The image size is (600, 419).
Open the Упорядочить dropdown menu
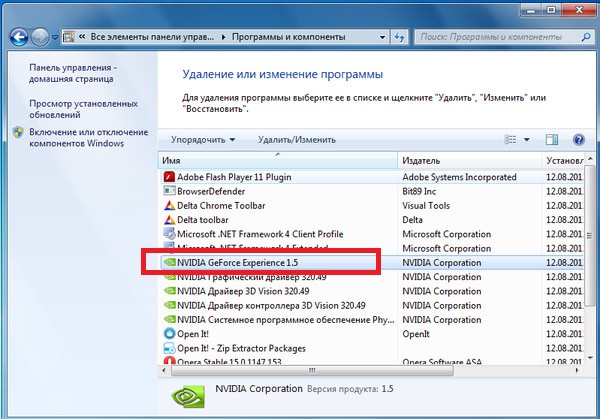click(203, 140)
